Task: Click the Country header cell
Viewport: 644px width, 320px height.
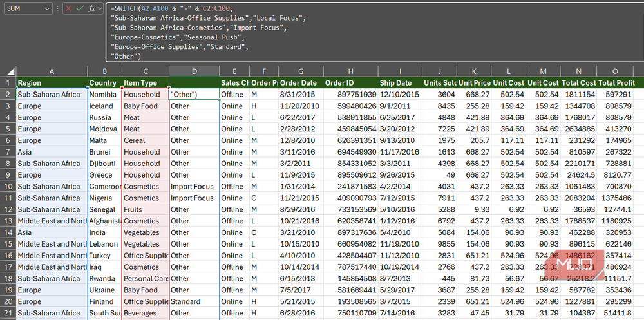Action: (105, 82)
